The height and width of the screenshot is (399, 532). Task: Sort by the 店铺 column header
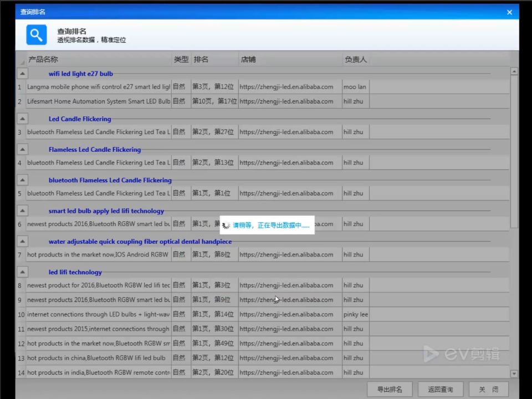point(290,59)
